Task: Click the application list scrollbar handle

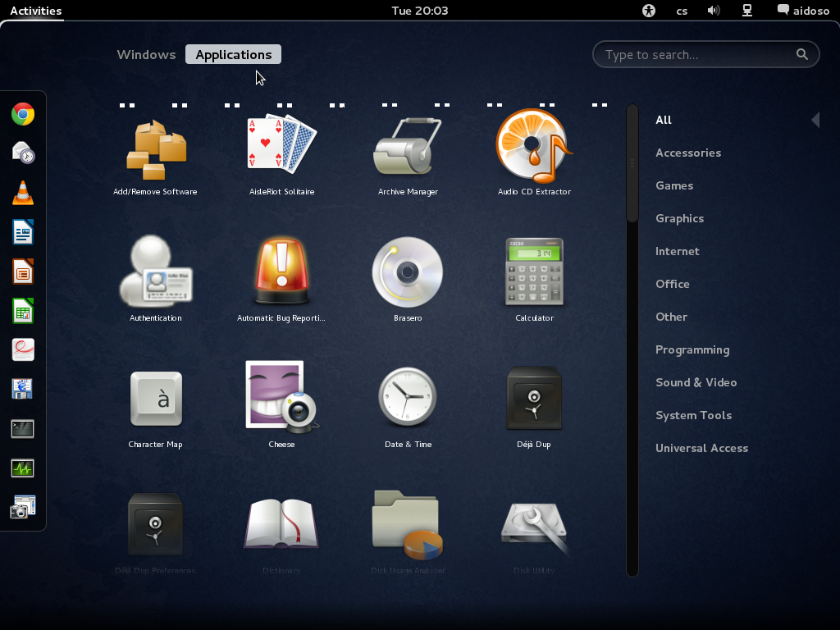Action: (632, 163)
